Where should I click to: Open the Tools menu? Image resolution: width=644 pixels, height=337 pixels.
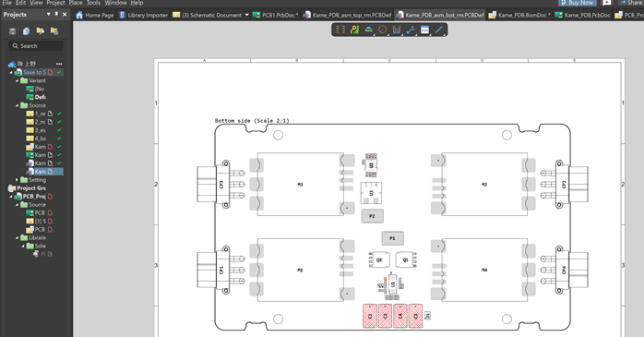tap(93, 3)
